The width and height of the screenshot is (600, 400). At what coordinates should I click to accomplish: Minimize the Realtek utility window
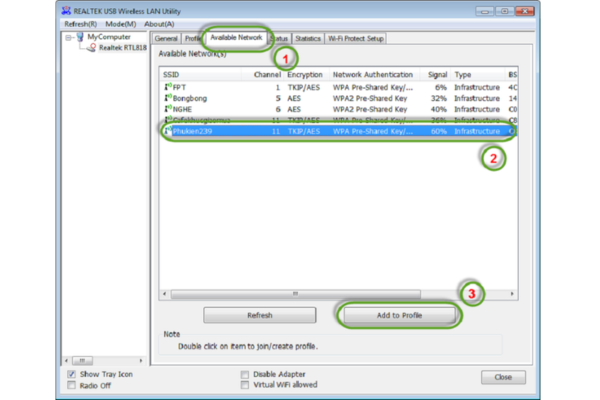pos(484,11)
